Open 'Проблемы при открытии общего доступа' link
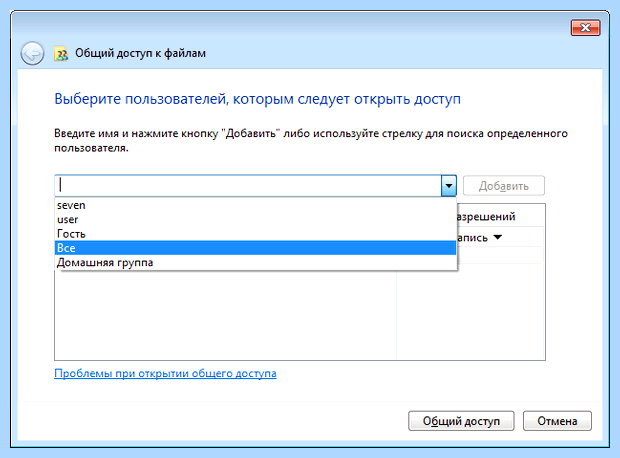 click(x=165, y=373)
